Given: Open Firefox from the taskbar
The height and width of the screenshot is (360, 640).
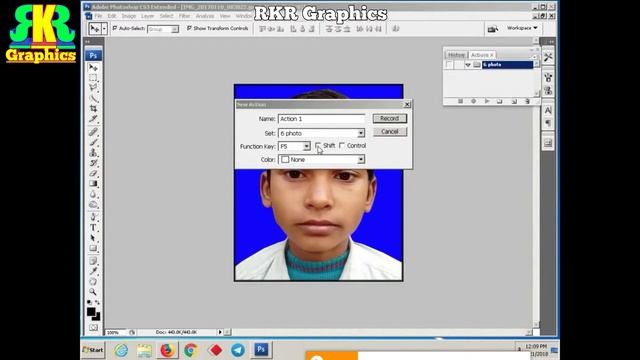Looking at the screenshot, I should click(167, 350).
